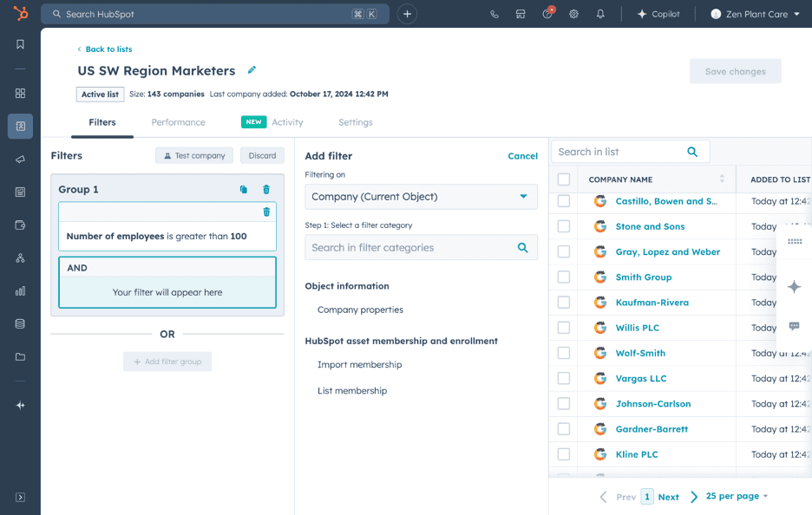Open the Activity tab of the list
This screenshot has width=812, height=515.
pyautogui.click(x=287, y=122)
